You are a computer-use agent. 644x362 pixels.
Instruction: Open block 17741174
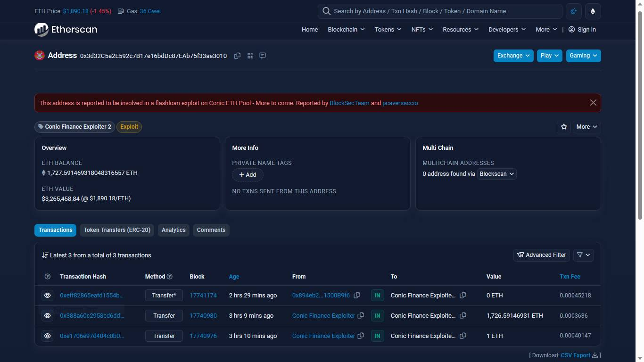coord(203,296)
